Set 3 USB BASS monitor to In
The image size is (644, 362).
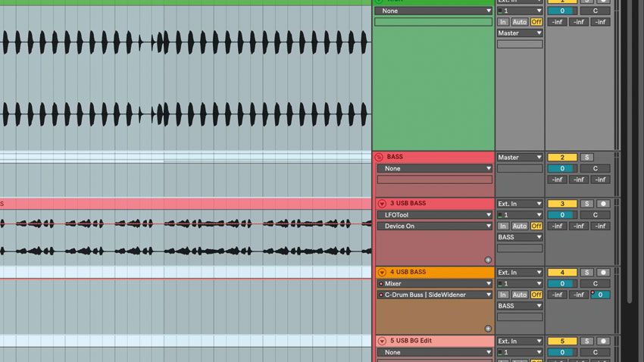pyautogui.click(x=503, y=226)
